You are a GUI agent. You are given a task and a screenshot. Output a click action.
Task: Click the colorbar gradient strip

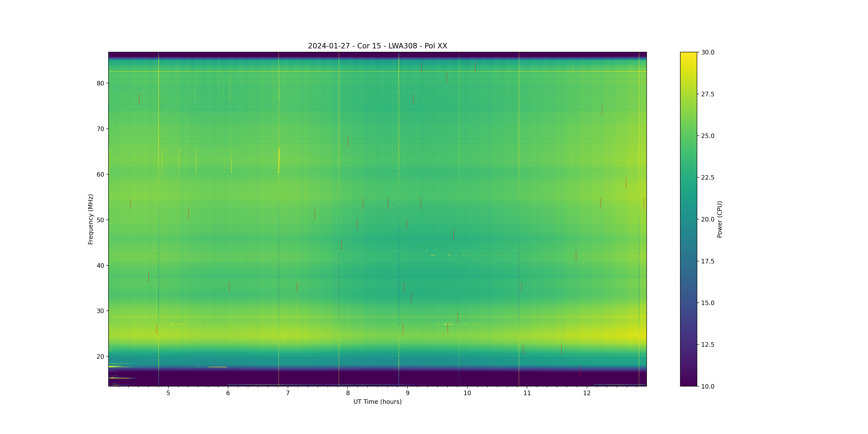click(x=688, y=219)
